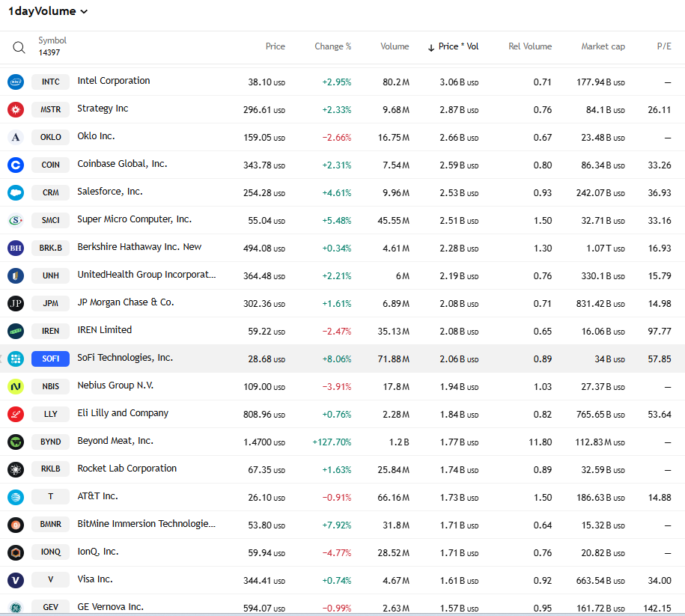The width and height of the screenshot is (685, 616).
Task: Click the JP Morgan logo icon
Action: click(16, 303)
